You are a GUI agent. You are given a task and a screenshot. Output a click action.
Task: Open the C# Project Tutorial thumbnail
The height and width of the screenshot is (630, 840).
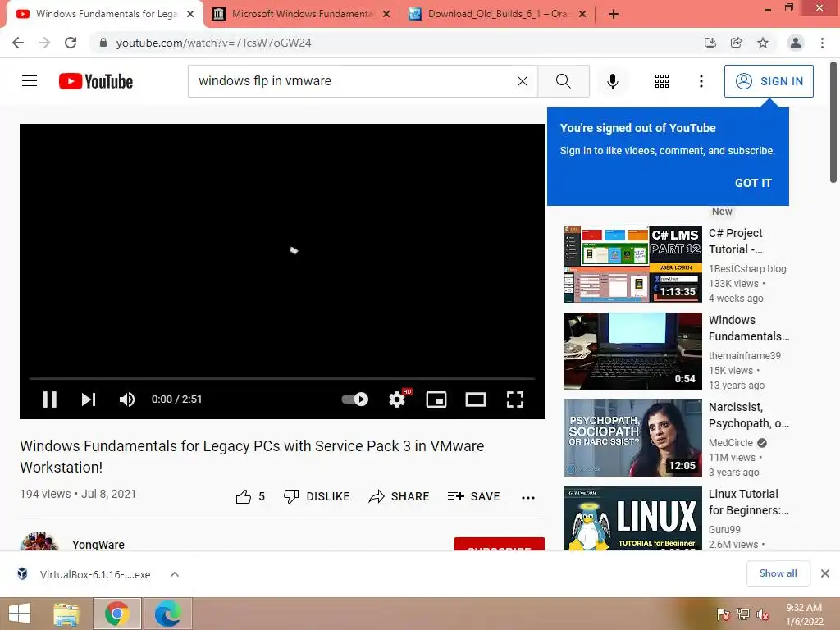coord(632,264)
